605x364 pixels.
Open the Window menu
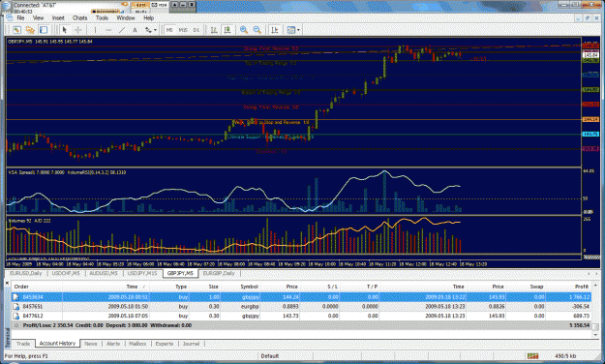click(126, 17)
